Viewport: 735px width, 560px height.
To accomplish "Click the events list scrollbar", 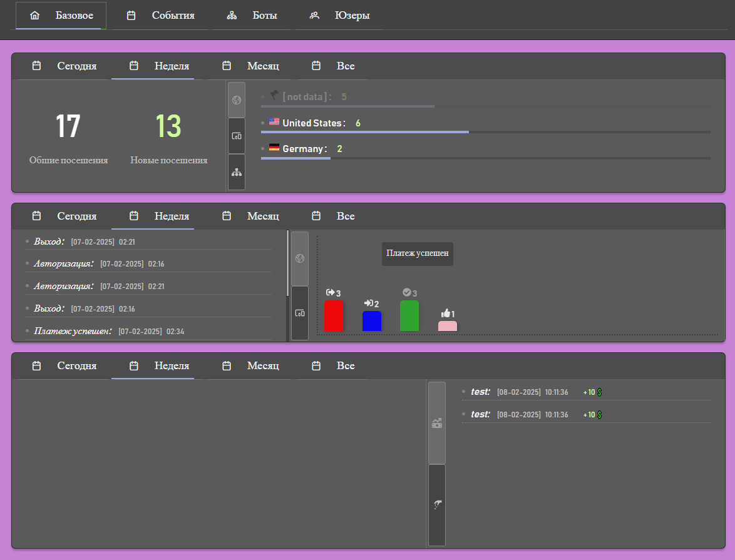I will click(287, 263).
